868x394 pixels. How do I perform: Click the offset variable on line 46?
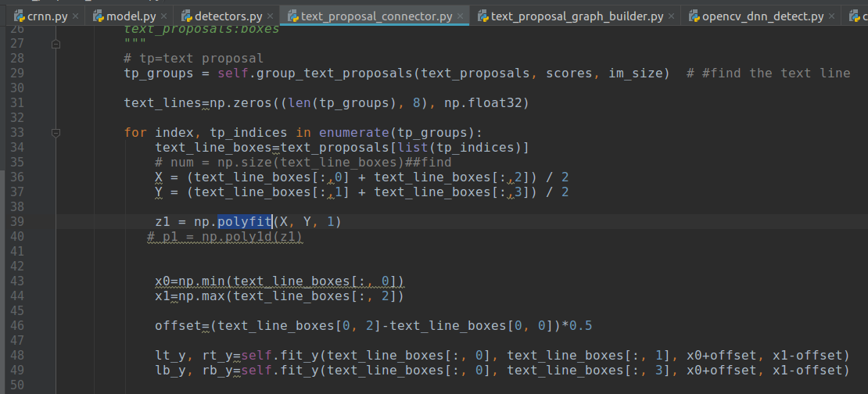coord(178,326)
